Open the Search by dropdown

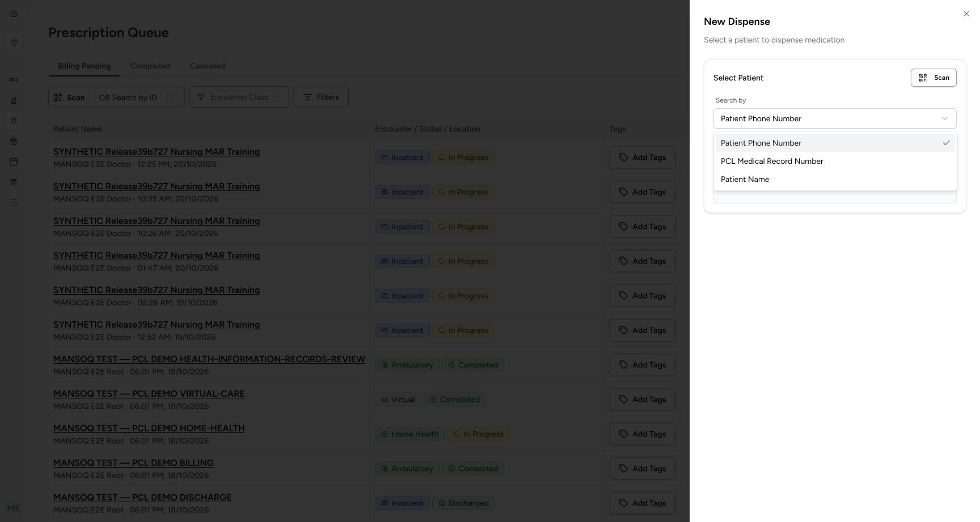(x=835, y=118)
